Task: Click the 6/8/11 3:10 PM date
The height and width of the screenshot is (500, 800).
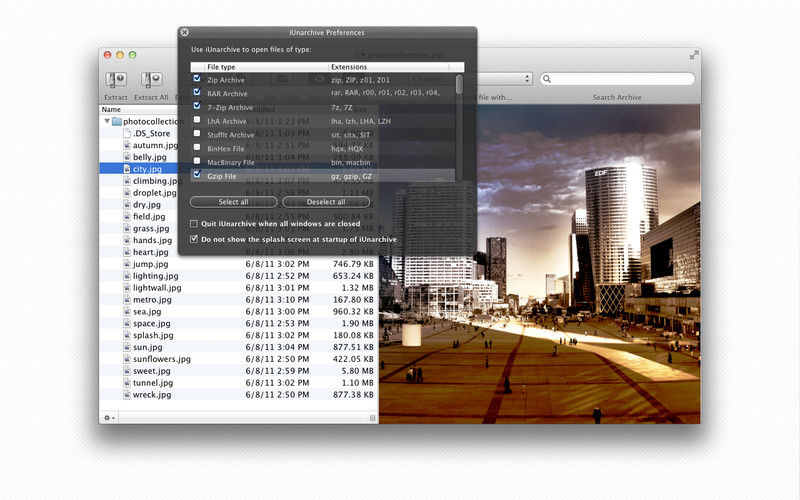Action: pos(277,299)
